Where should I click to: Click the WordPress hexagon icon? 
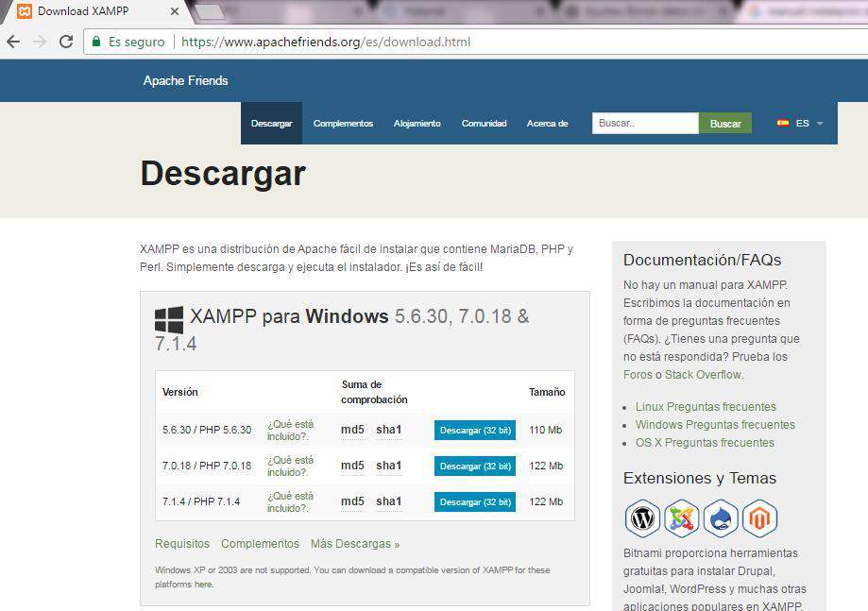642,518
